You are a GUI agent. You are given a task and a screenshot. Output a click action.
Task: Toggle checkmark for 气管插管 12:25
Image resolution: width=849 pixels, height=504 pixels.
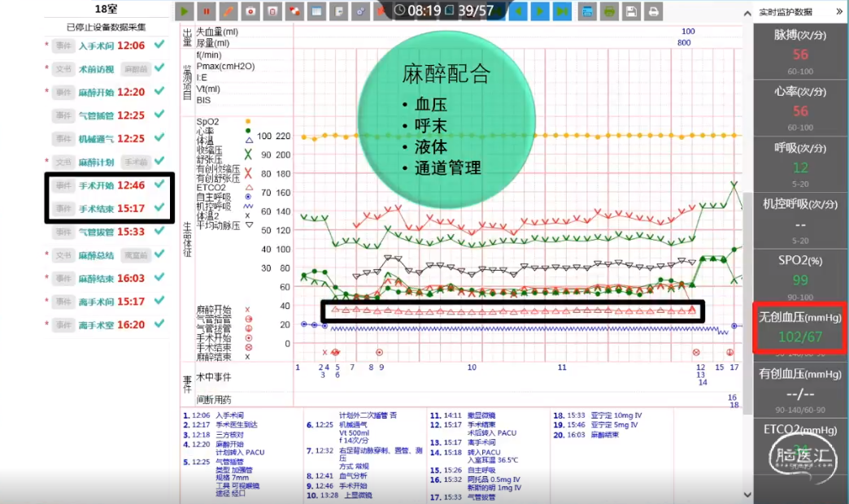(x=159, y=115)
